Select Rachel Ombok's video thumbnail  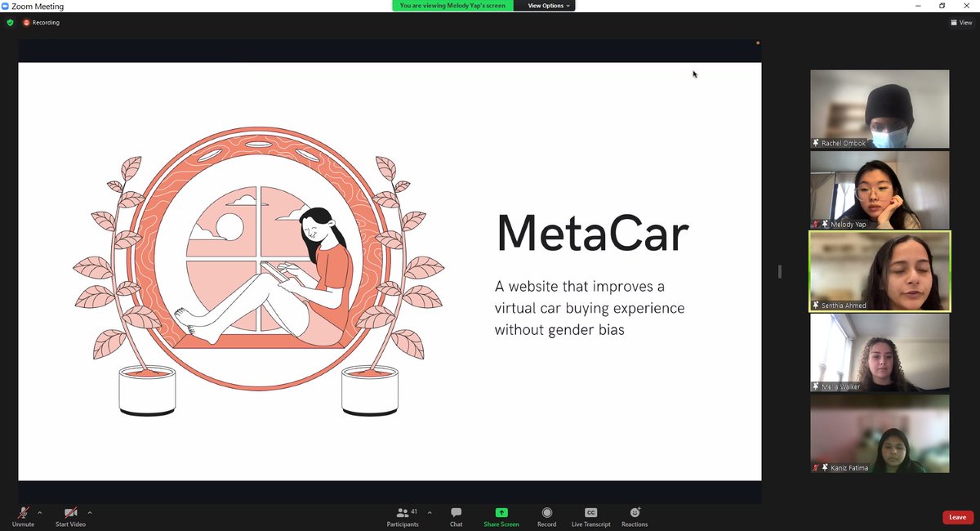click(880, 109)
